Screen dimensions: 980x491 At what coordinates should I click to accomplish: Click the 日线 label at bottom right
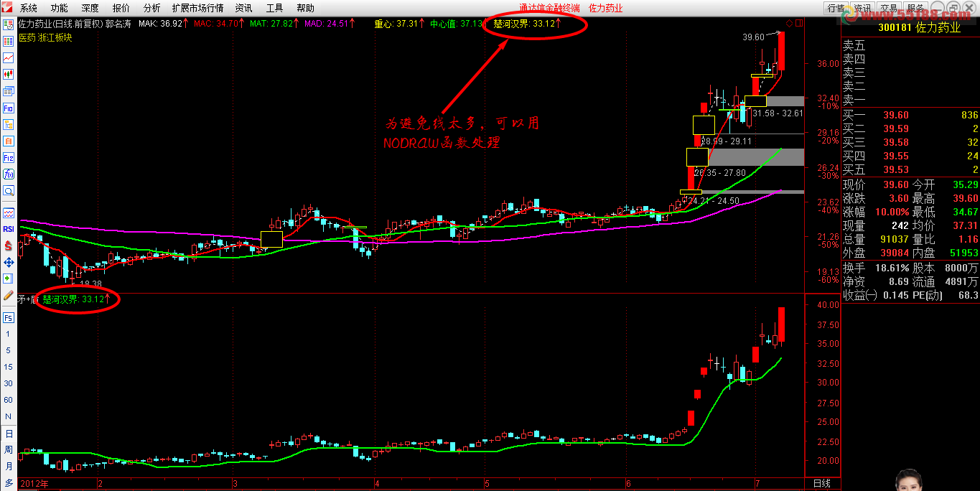pos(821,484)
